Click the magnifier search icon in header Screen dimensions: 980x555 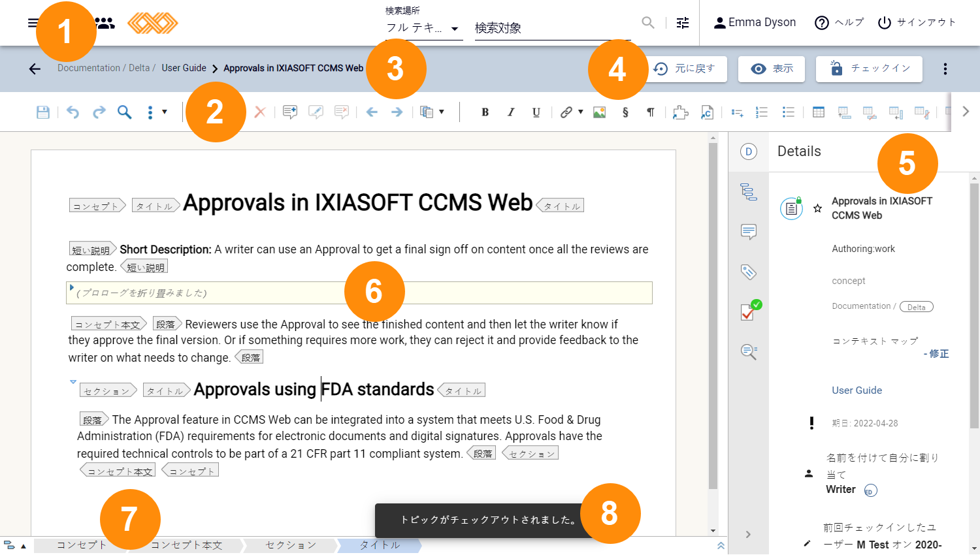tap(648, 23)
